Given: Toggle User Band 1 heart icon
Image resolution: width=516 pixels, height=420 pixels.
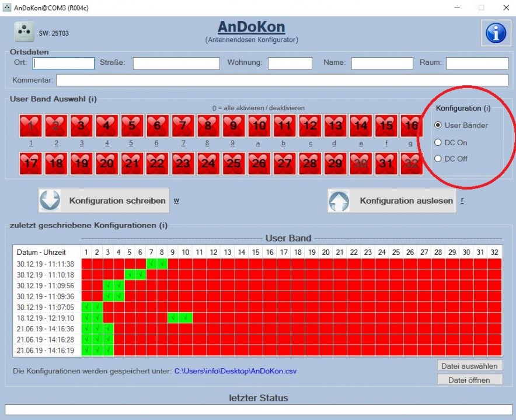Looking at the screenshot, I should (x=30, y=126).
